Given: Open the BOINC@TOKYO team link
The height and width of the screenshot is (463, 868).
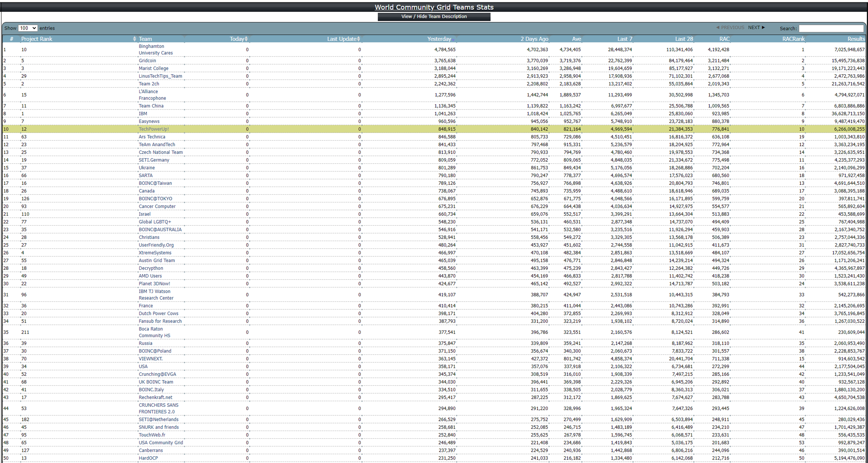Looking at the screenshot, I should coord(155,199).
